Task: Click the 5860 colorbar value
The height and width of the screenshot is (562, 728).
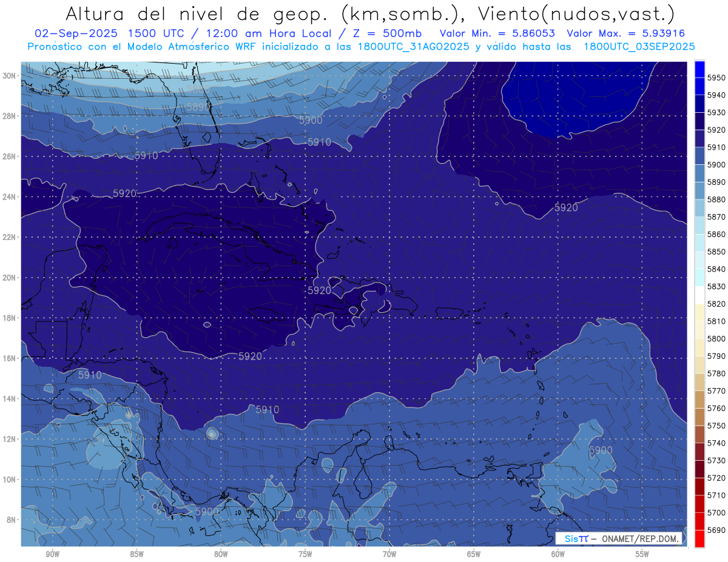Action: (x=716, y=235)
